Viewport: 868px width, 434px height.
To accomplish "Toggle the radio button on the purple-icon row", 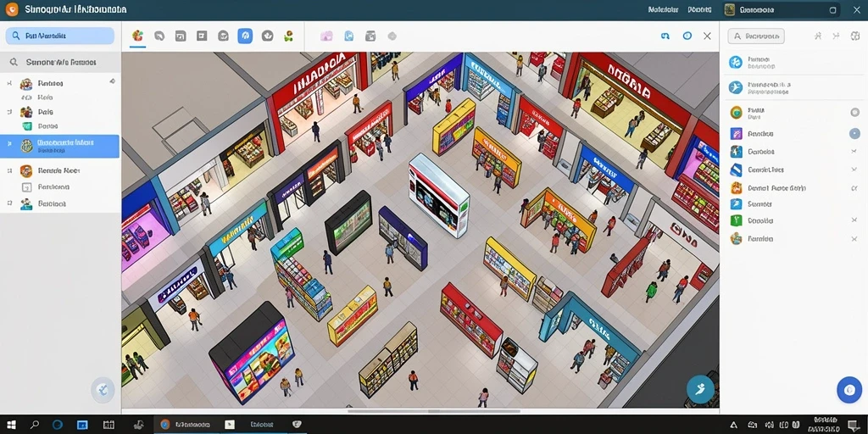I will 854,133.
